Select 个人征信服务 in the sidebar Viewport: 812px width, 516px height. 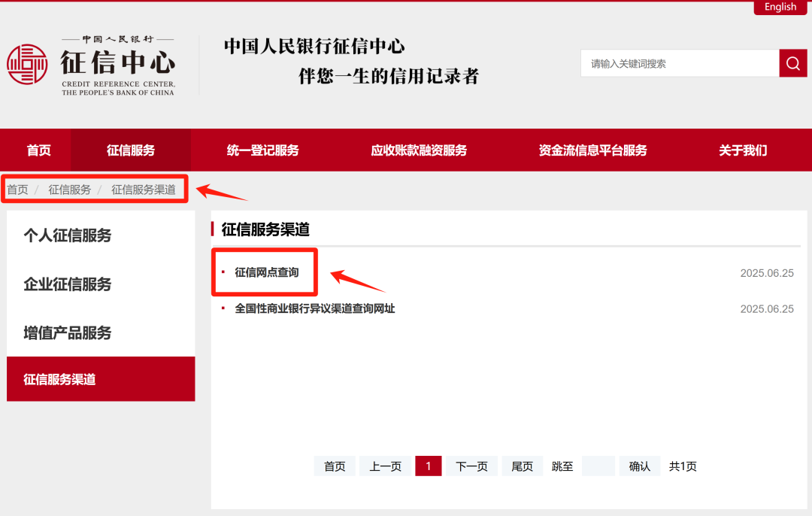(x=68, y=235)
